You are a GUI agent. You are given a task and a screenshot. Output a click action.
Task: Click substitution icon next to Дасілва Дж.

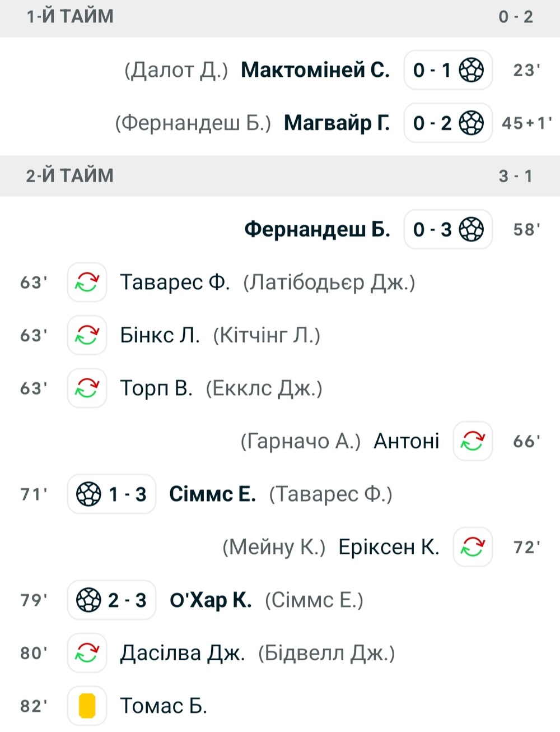pos(87,653)
